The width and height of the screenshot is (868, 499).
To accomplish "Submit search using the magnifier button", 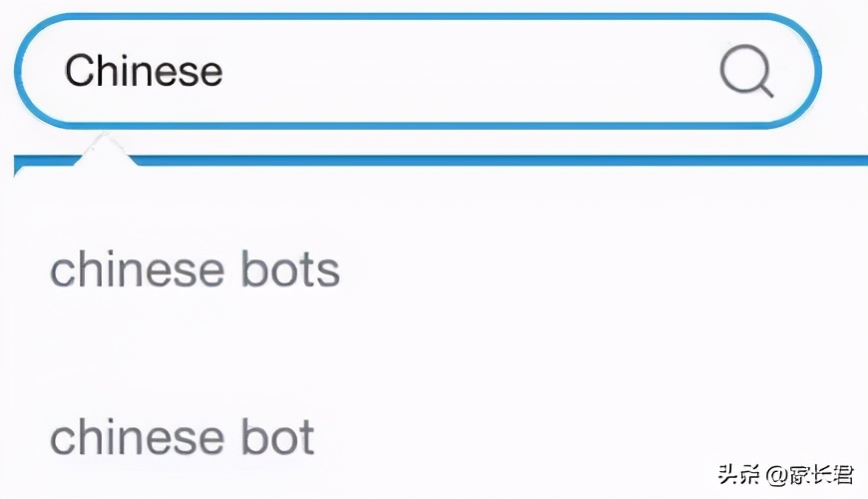I will click(746, 71).
